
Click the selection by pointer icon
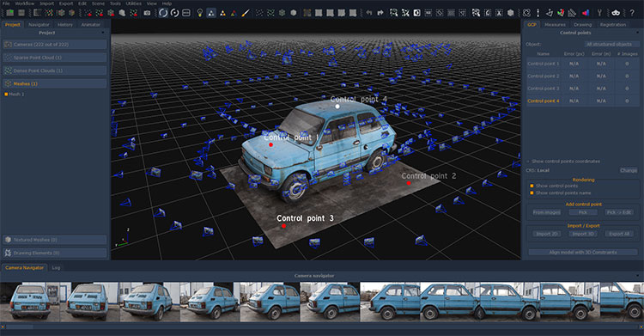point(394,13)
